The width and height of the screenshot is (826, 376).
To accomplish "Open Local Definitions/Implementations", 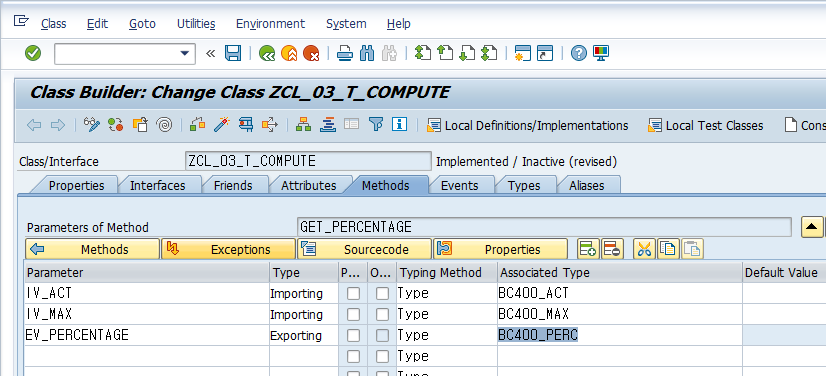I will click(x=527, y=125).
